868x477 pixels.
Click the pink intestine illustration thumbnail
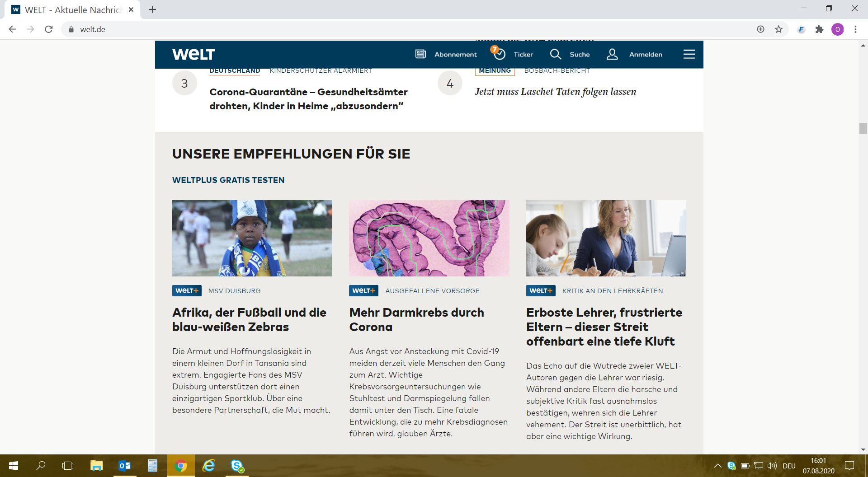(x=429, y=238)
